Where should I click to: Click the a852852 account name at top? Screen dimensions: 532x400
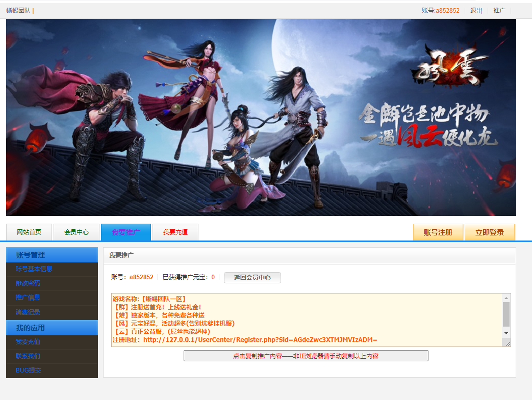[447, 11]
